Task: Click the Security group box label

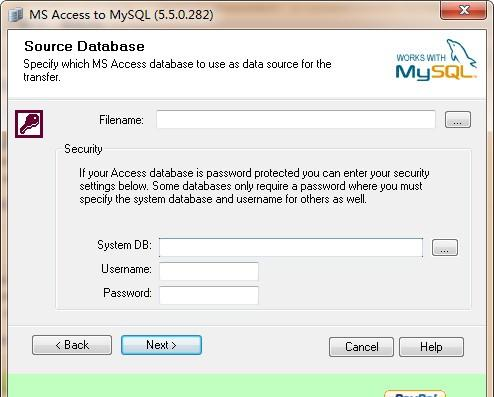Action: pos(83,149)
